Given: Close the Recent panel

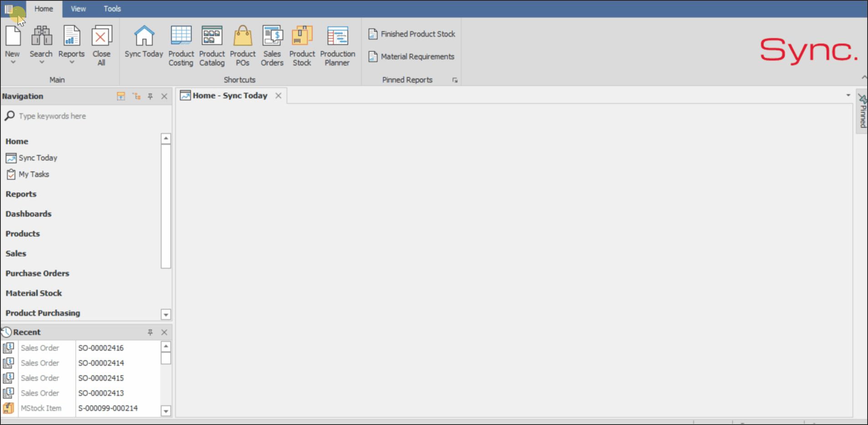Looking at the screenshot, I should pyautogui.click(x=164, y=332).
